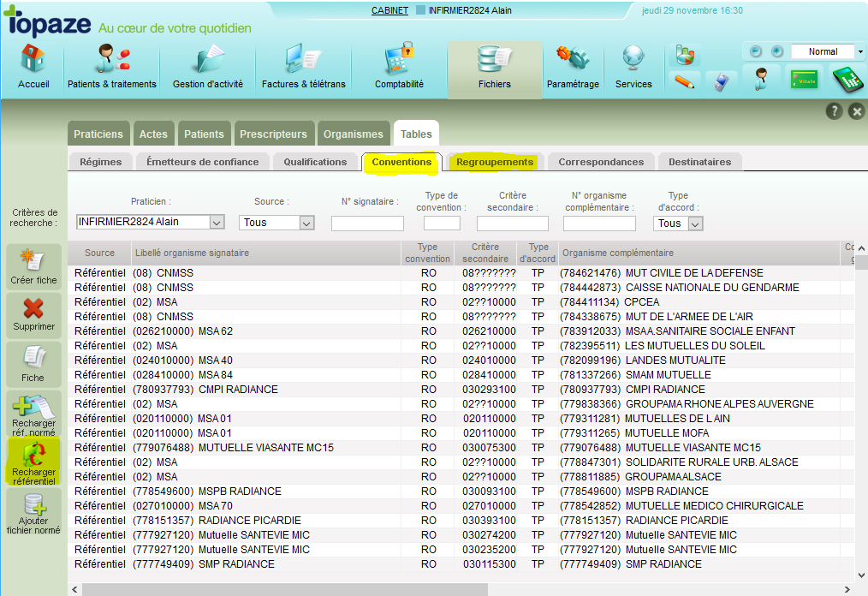Switch to the Patients tab
The image size is (868, 596).
(205, 134)
